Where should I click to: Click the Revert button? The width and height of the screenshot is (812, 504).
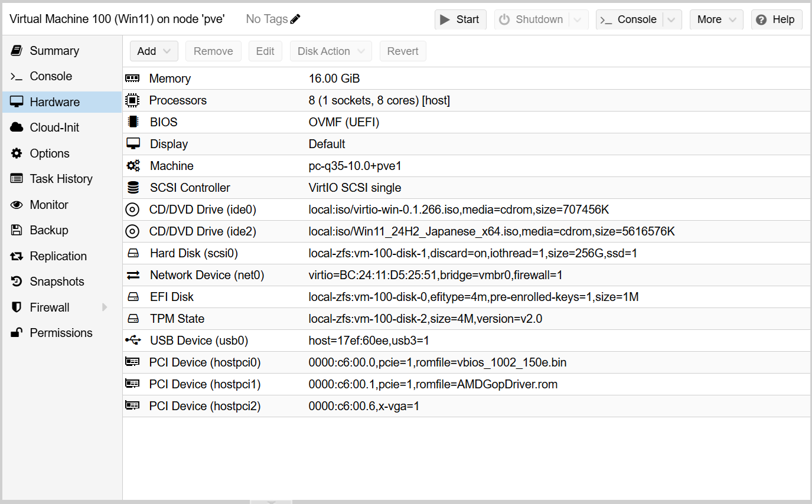[403, 51]
